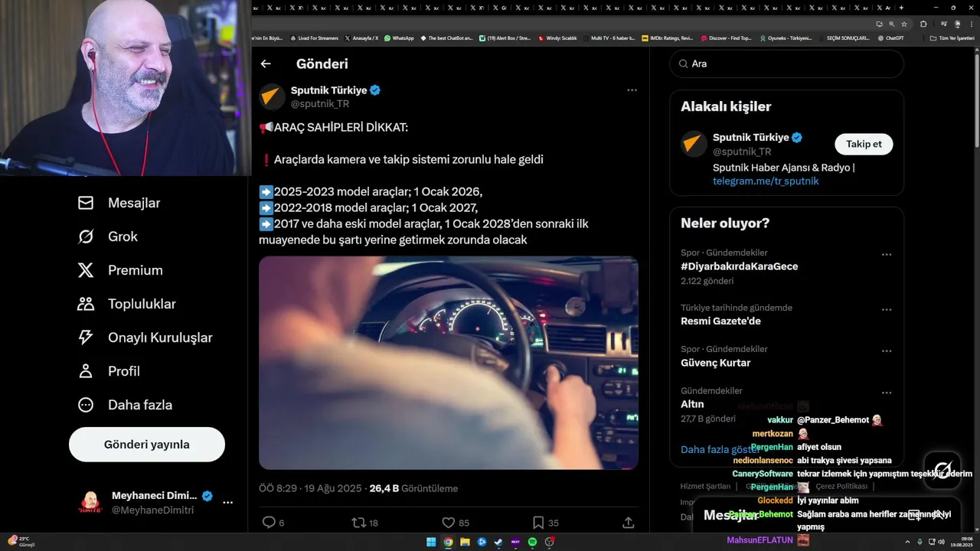Open options for Güvenç Kurtar trend
The height and width of the screenshot is (551, 980).
tap(887, 351)
